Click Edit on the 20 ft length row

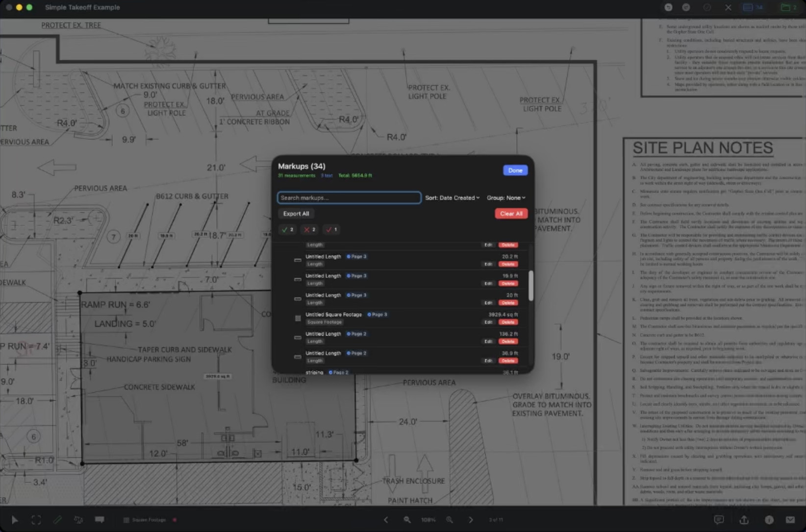488,303
